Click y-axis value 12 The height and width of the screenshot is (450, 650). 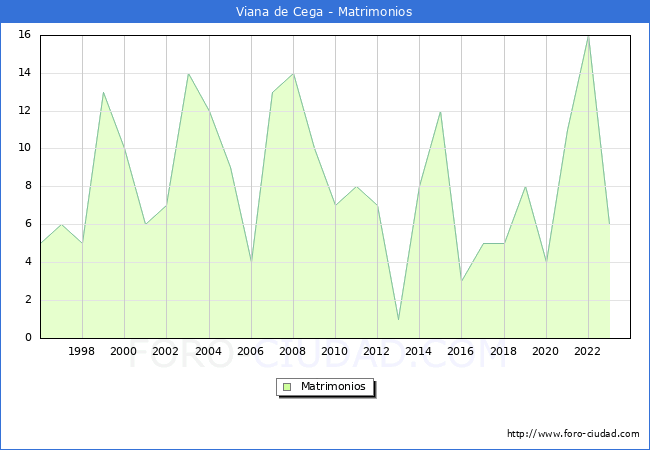[25, 111]
